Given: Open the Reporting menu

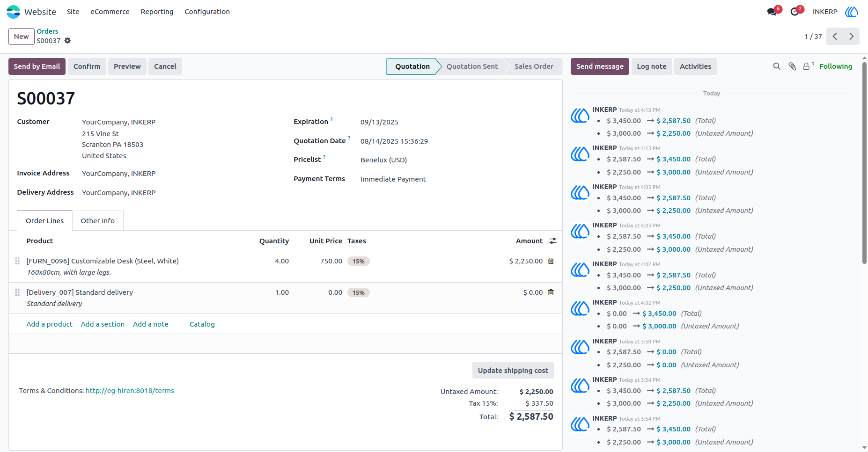Looking at the screenshot, I should point(157,12).
